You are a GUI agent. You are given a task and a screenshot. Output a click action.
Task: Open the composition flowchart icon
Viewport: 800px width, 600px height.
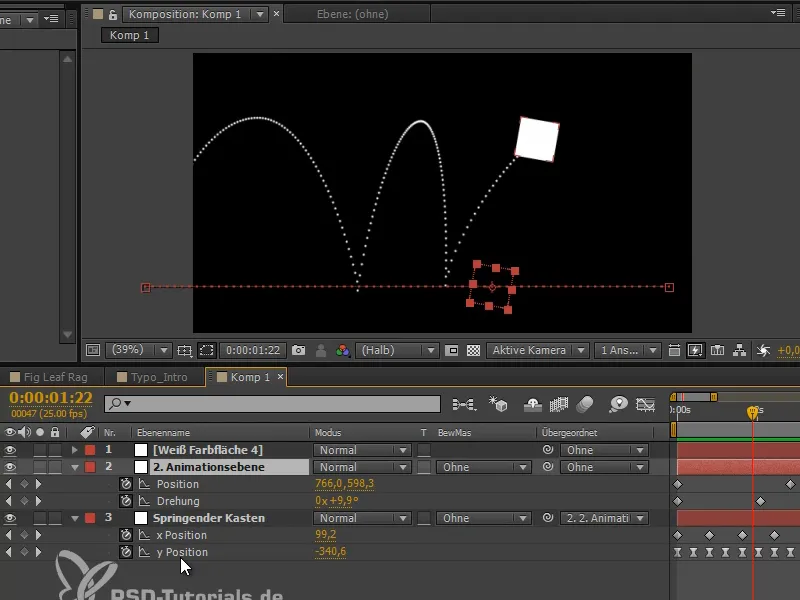(739, 351)
